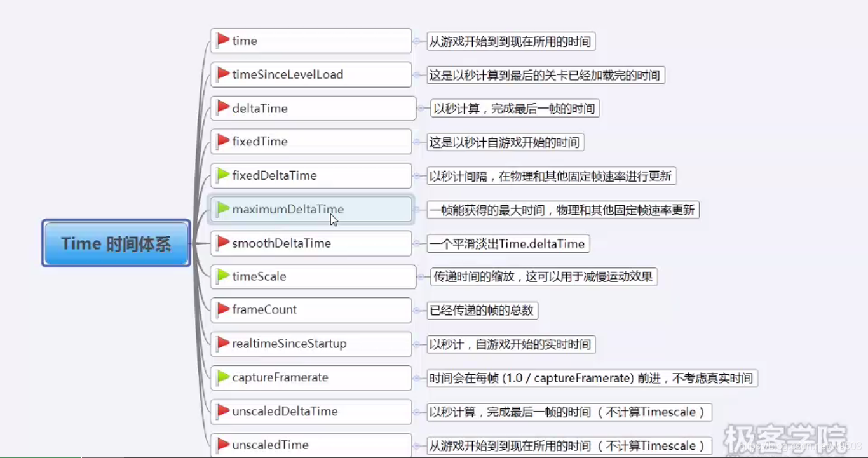Click the note about (1.0 / captureFramerate)
The height and width of the screenshot is (458, 868).
pos(592,379)
